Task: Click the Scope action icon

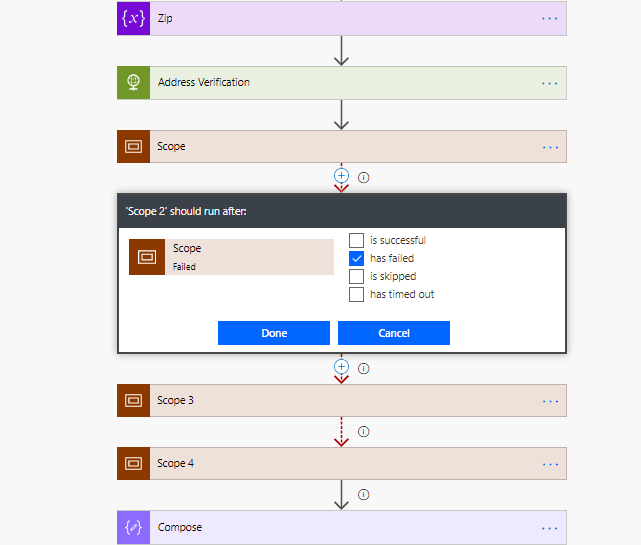Action: click(x=133, y=147)
